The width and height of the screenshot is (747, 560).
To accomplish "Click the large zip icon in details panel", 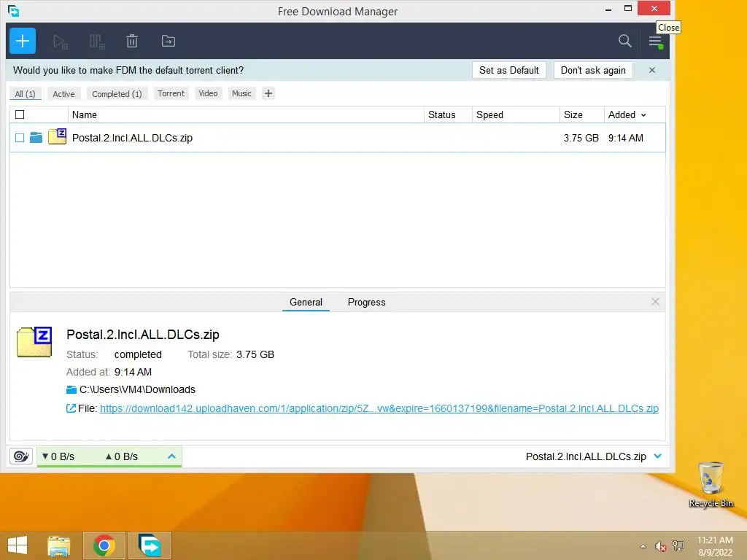I will coord(34,341).
